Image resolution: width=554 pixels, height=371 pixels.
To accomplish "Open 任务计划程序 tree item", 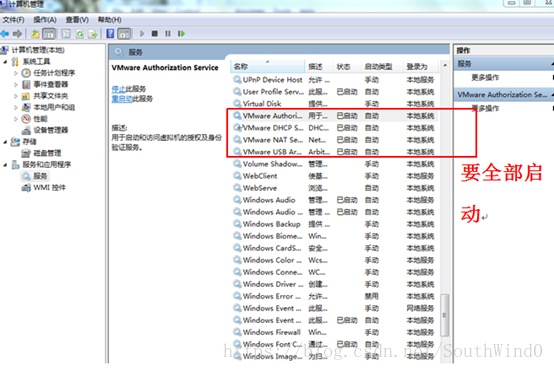I will pos(54,73).
